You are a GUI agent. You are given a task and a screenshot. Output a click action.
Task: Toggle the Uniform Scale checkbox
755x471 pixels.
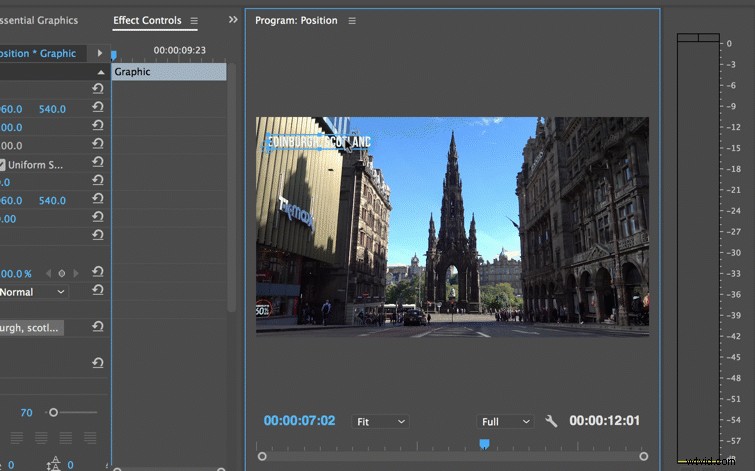pos(2,165)
